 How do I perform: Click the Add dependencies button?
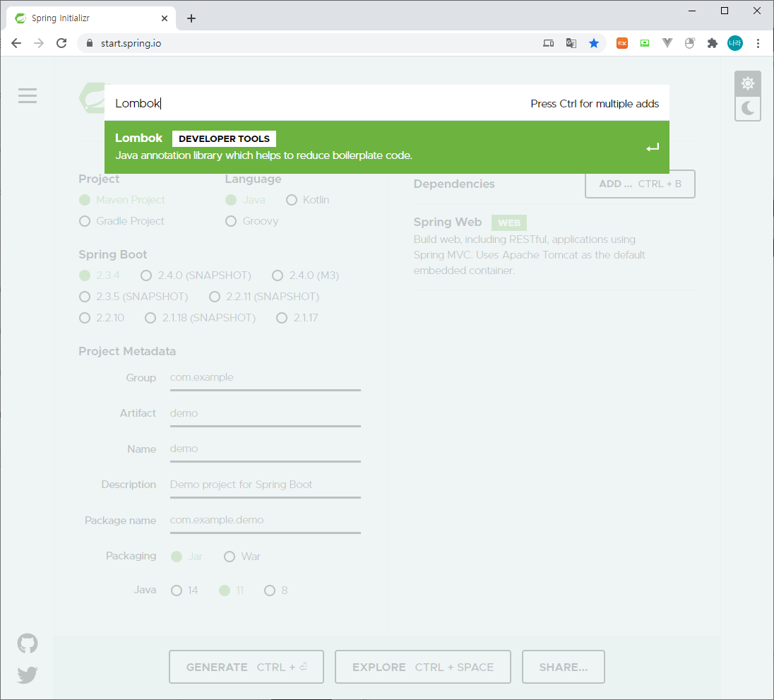click(x=640, y=184)
